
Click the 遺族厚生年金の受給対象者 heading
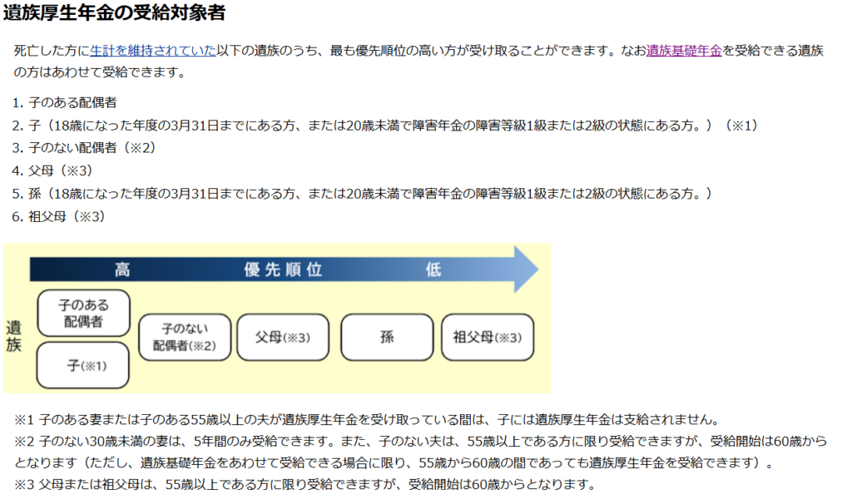pyautogui.click(x=114, y=13)
